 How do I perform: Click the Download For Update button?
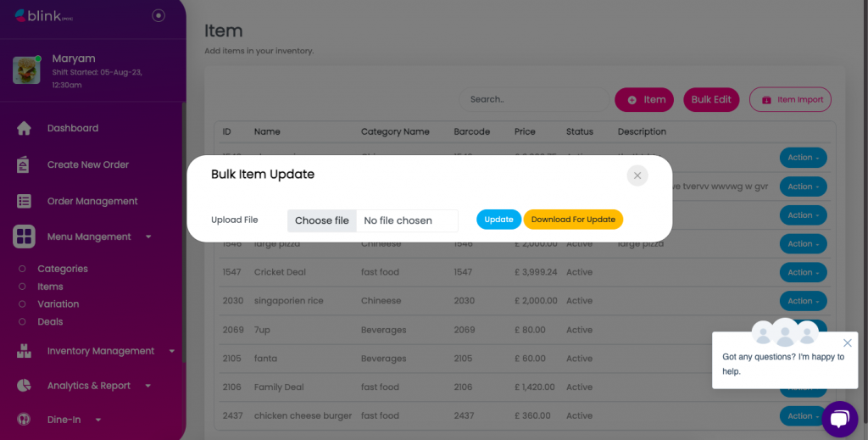(573, 220)
